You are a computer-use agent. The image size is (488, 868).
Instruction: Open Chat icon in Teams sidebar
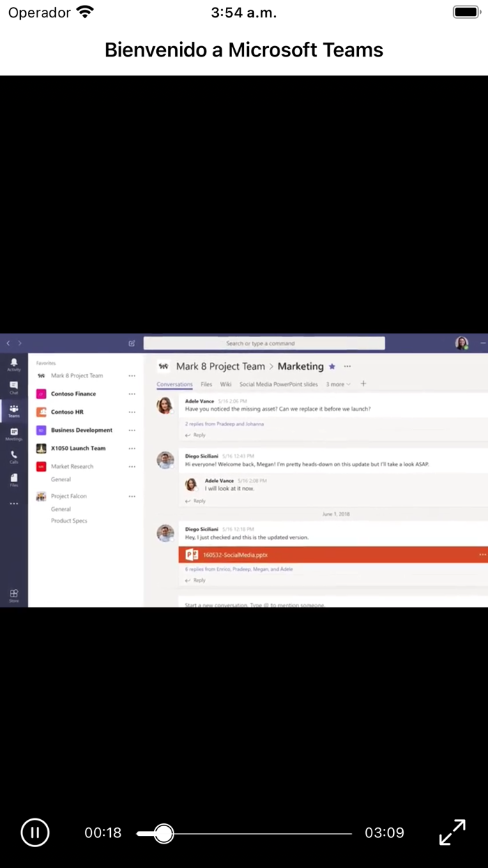pyautogui.click(x=14, y=387)
